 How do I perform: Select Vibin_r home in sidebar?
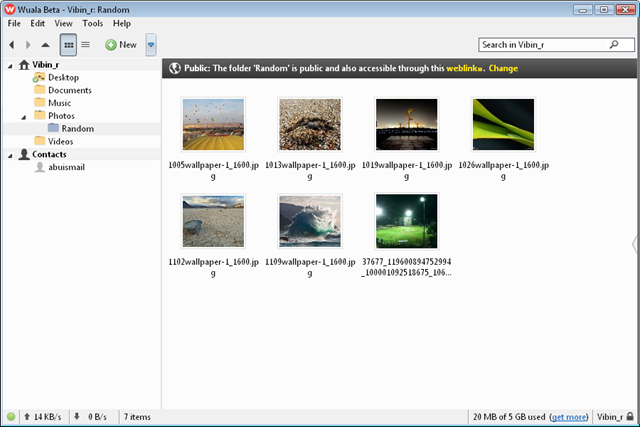(x=45, y=64)
